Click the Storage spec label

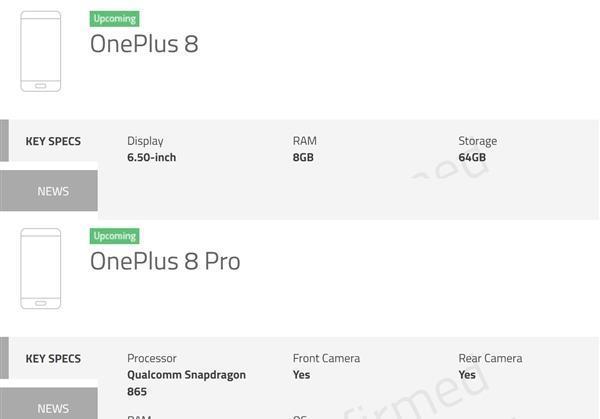477,141
